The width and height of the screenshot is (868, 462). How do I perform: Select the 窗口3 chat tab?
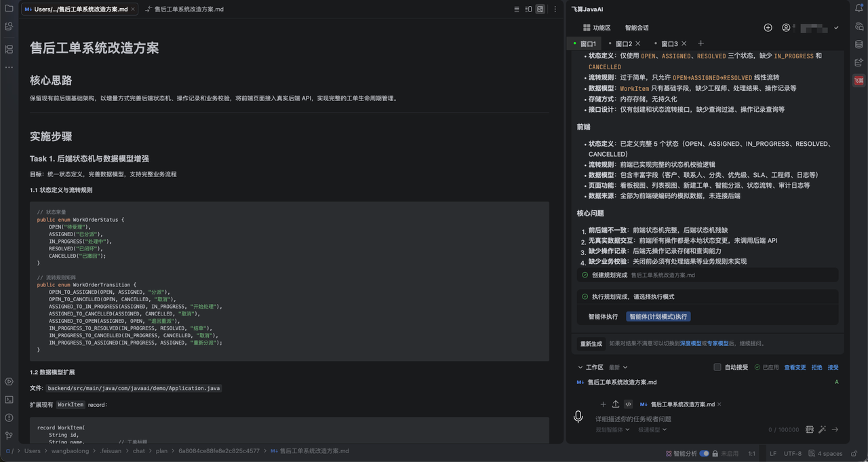[x=669, y=43]
